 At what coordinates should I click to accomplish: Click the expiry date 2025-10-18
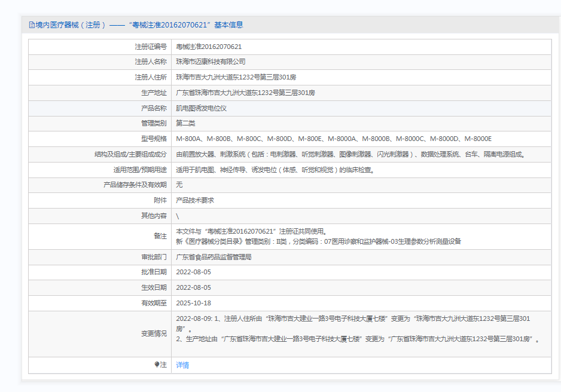[x=193, y=303]
